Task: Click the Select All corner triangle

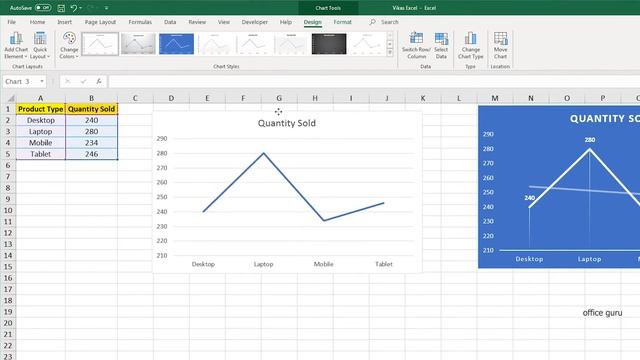Action: pyautogui.click(x=11, y=98)
